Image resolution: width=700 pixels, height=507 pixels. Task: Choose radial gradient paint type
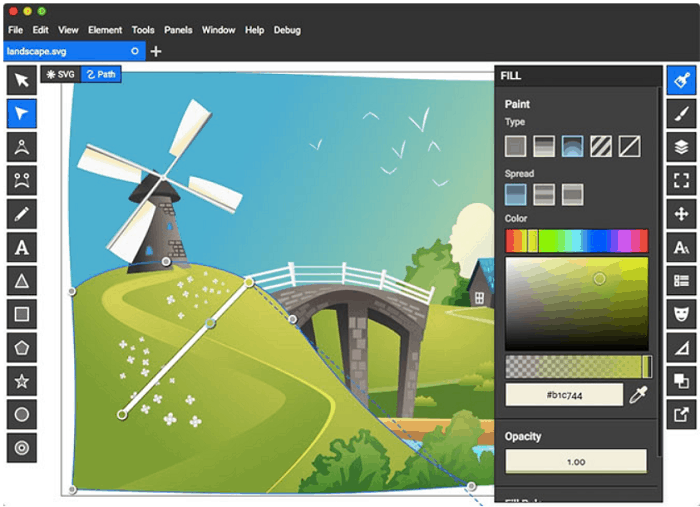(x=572, y=146)
